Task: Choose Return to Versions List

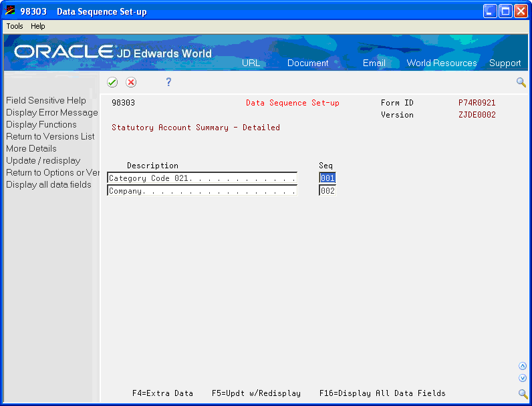Action: coord(50,137)
